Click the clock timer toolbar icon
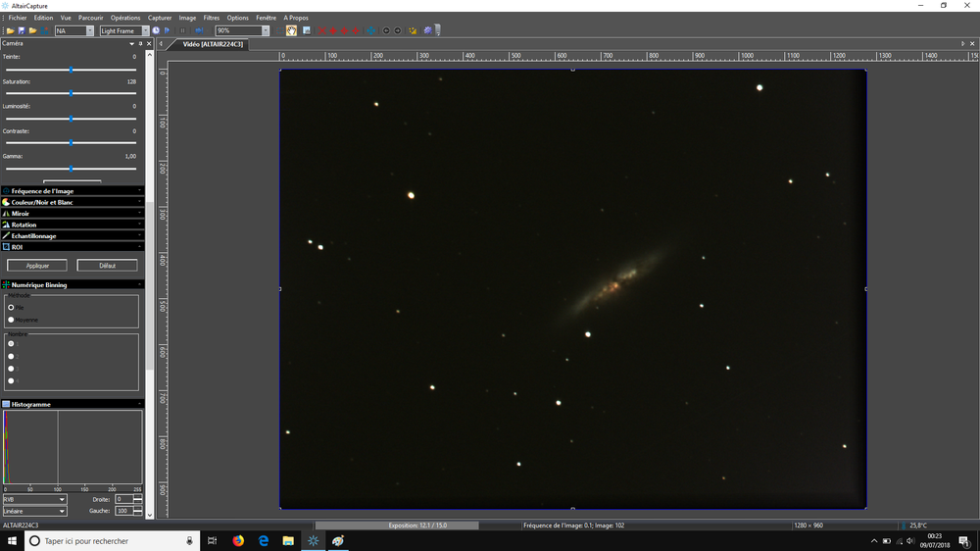This screenshot has height=551, width=980. (x=156, y=30)
